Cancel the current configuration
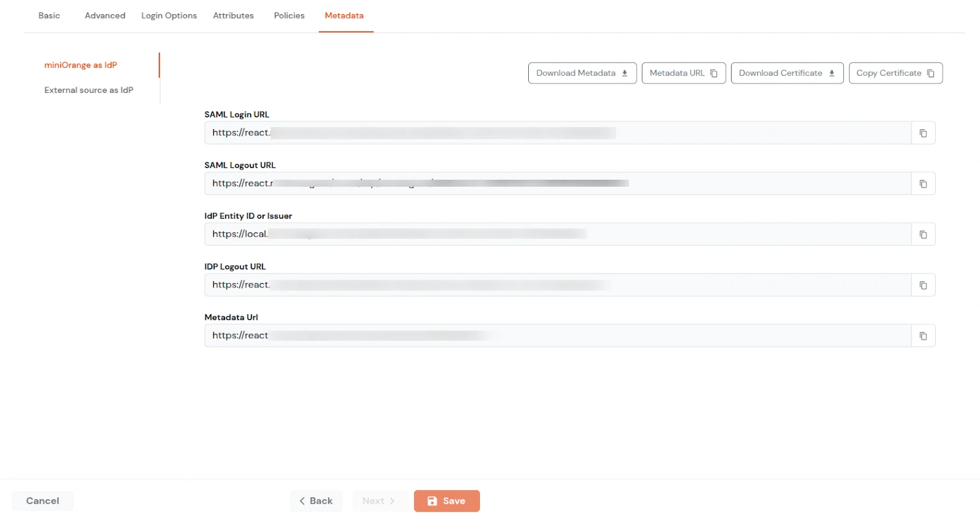Viewport: 980px width, 516px height. [42, 501]
